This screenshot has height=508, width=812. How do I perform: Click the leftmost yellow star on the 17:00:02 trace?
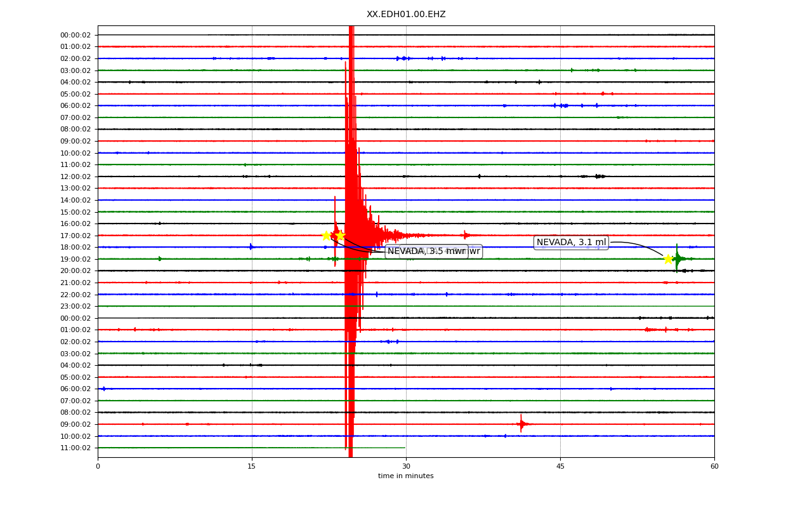326,236
